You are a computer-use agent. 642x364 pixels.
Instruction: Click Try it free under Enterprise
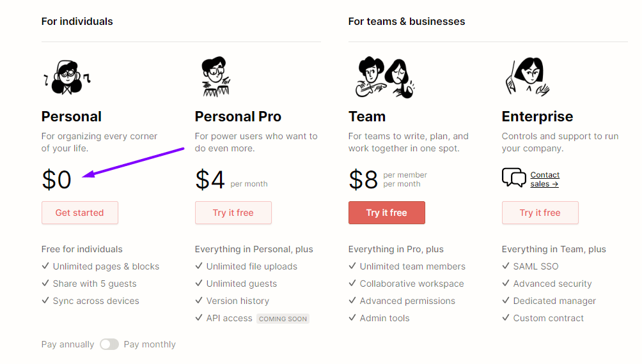(540, 213)
